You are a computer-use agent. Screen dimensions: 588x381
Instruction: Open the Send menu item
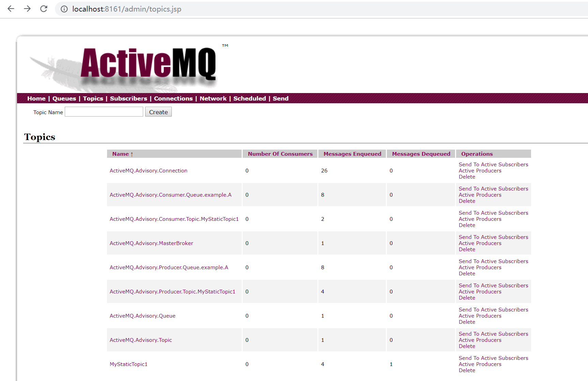point(281,98)
